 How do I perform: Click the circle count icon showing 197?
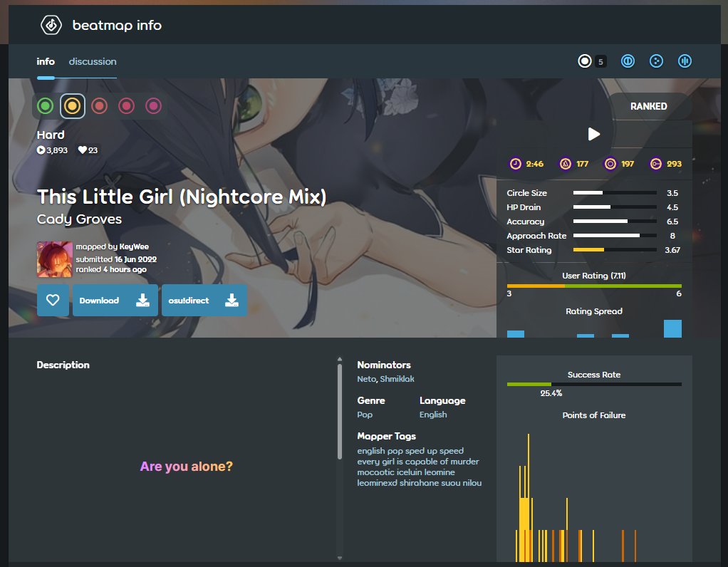[610, 163]
